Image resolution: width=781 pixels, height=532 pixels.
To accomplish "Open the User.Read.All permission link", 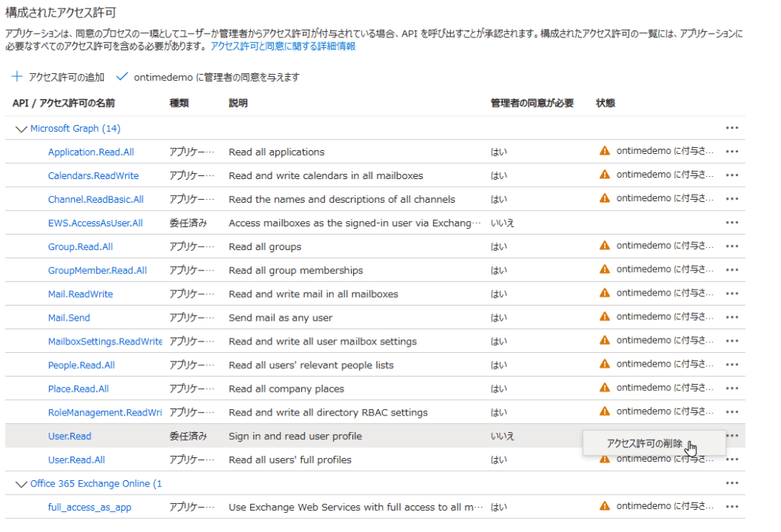I will (x=76, y=460).
